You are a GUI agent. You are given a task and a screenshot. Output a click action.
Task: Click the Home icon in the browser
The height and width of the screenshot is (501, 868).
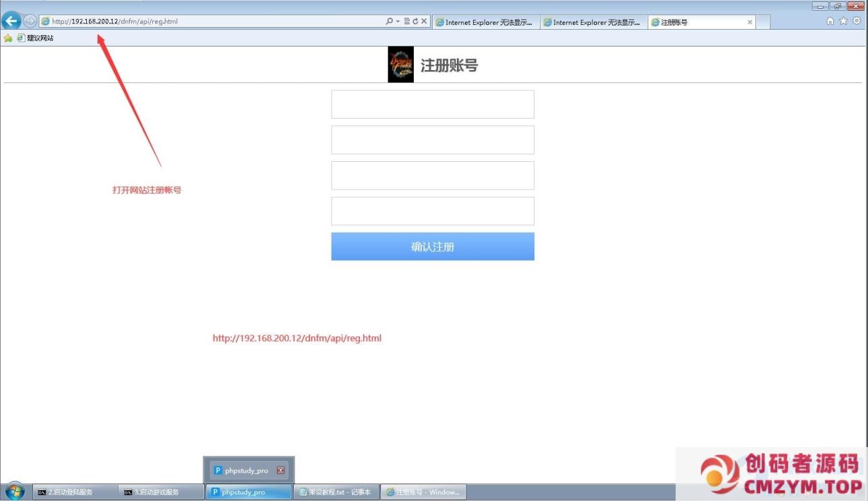pyautogui.click(x=830, y=21)
